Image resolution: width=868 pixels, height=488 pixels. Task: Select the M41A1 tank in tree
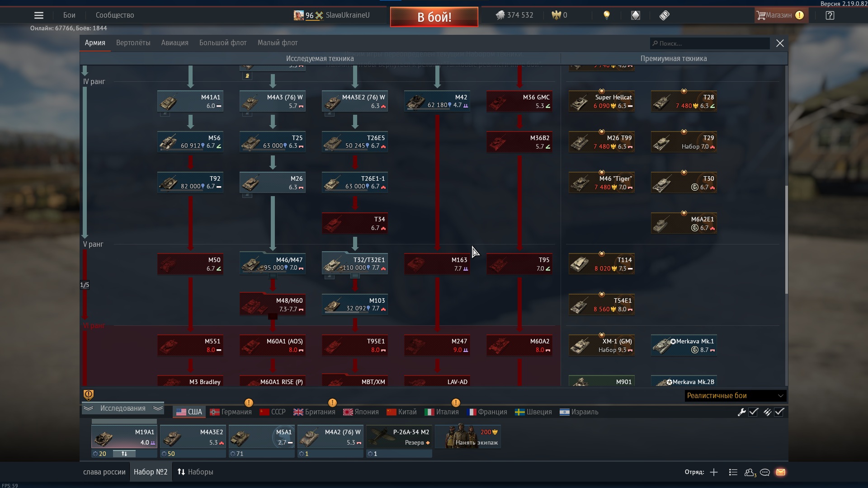click(x=190, y=101)
